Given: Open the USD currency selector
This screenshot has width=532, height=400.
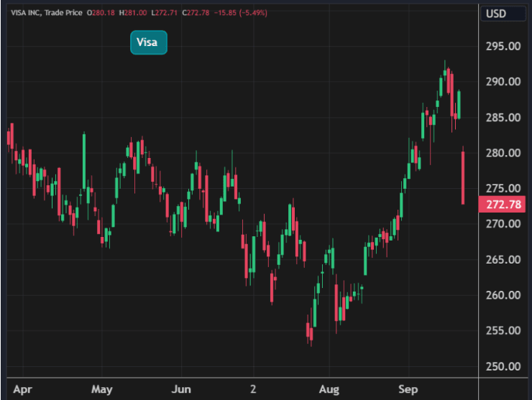Looking at the screenshot, I should click(x=503, y=14).
